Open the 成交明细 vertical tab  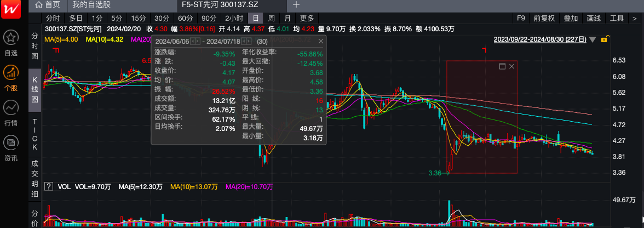coord(35,178)
